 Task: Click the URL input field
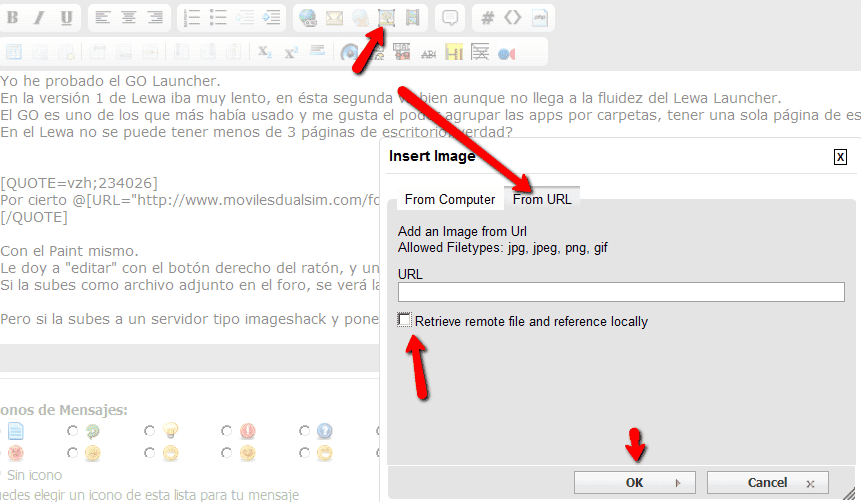[x=621, y=292]
